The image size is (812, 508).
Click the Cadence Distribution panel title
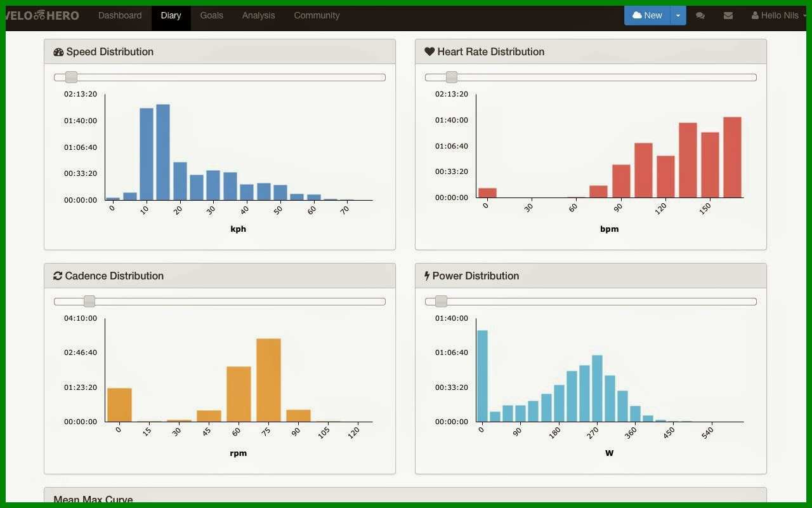(x=114, y=276)
